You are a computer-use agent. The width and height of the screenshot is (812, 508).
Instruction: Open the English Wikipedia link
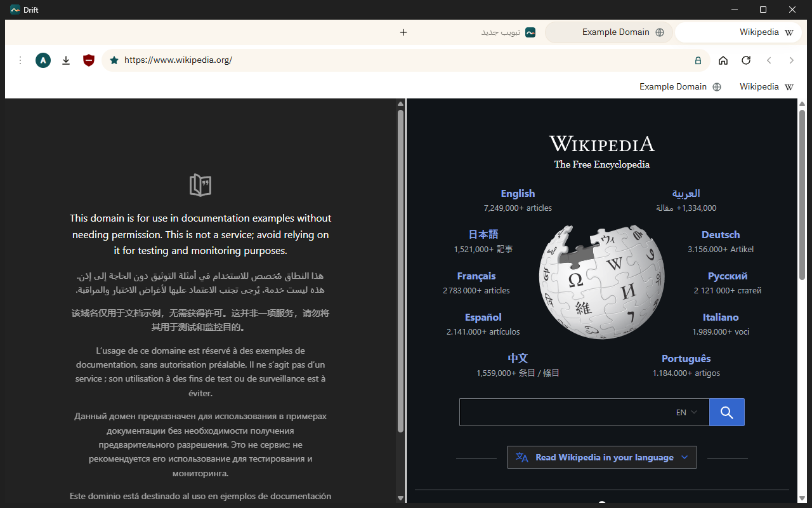(518, 194)
